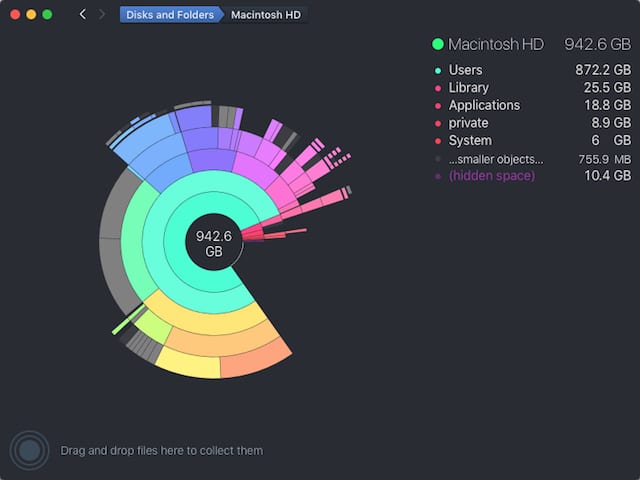Select the Users folder in list
Screen dimensions: 640x480
pyautogui.click(x=465, y=71)
